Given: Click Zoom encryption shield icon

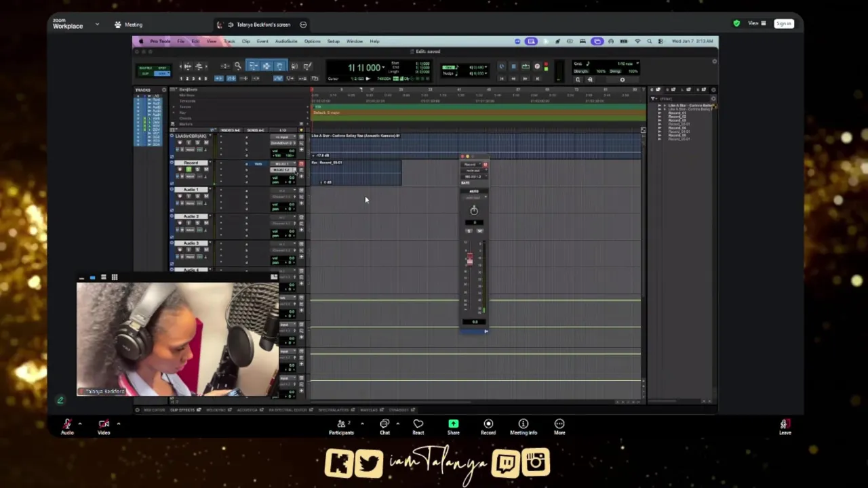Looking at the screenshot, I should pos(736,24).
